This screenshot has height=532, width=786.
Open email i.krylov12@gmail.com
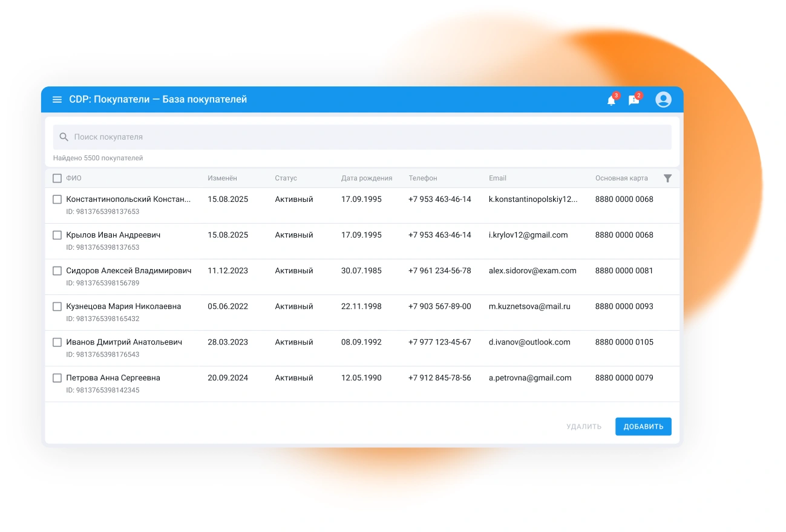pyautogui.click(x=528, y=235)
